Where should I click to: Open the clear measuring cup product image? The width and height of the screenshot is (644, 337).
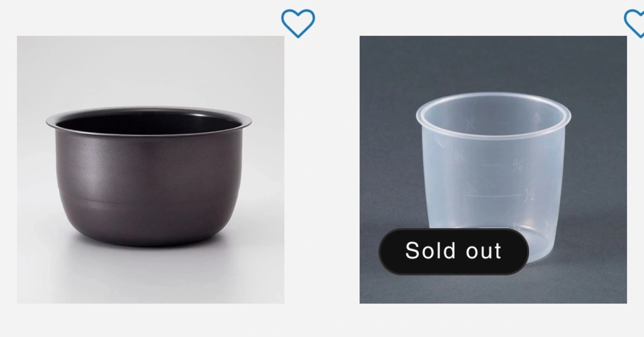tap(493, 170)
